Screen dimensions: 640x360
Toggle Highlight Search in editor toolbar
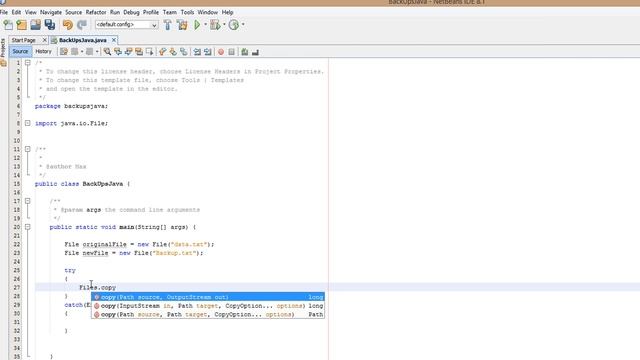139,52
